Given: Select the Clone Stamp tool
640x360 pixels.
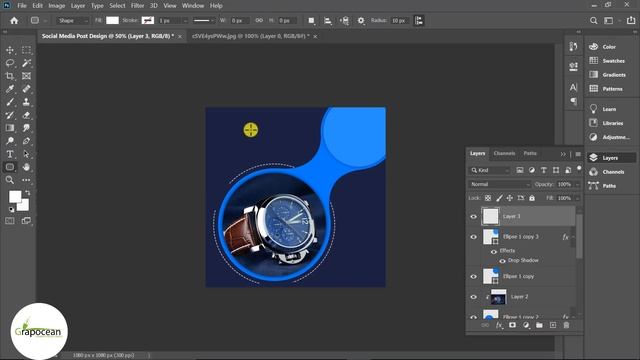Looking at the screenshot, I should (x=26, y=102).
